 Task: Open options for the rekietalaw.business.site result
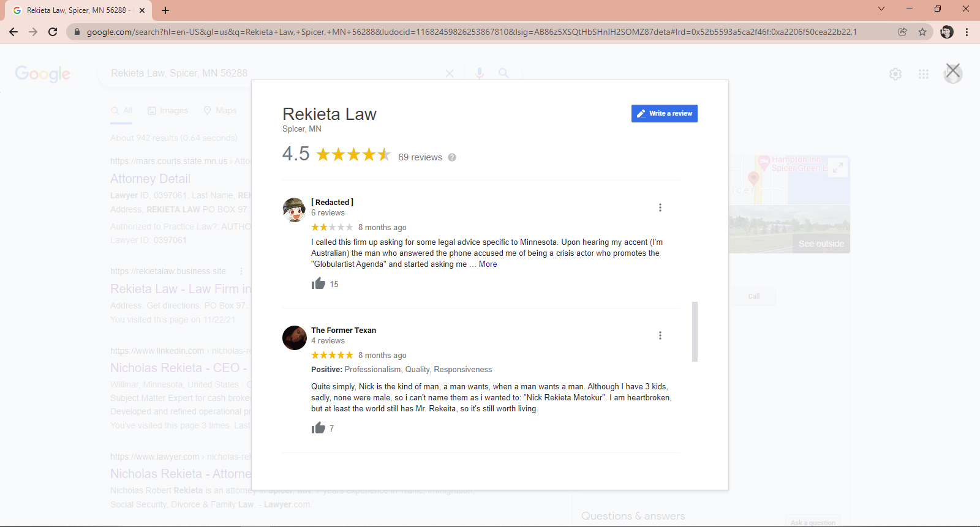point(241,271)
